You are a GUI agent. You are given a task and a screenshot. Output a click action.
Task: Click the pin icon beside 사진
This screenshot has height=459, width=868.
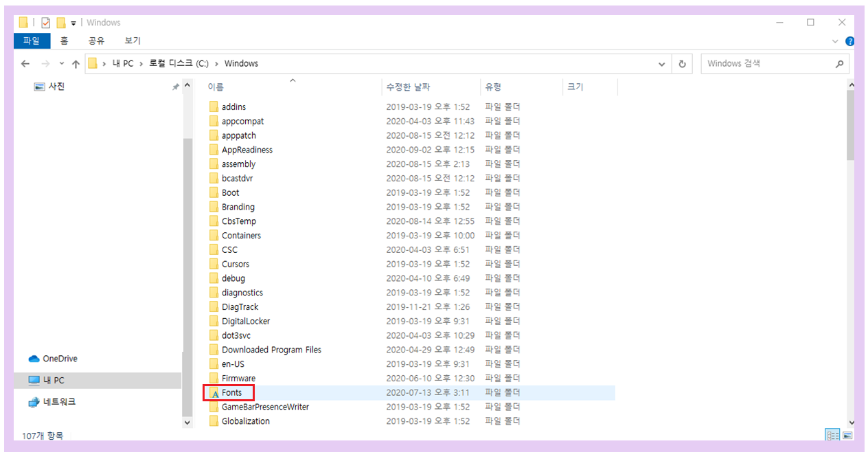click(175, 87)
